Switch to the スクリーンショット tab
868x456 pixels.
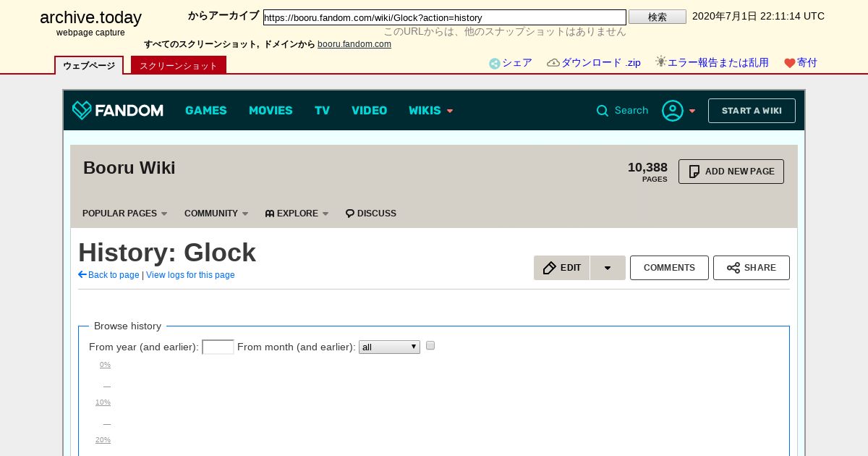pyautogui.click(x=179, y=65)
